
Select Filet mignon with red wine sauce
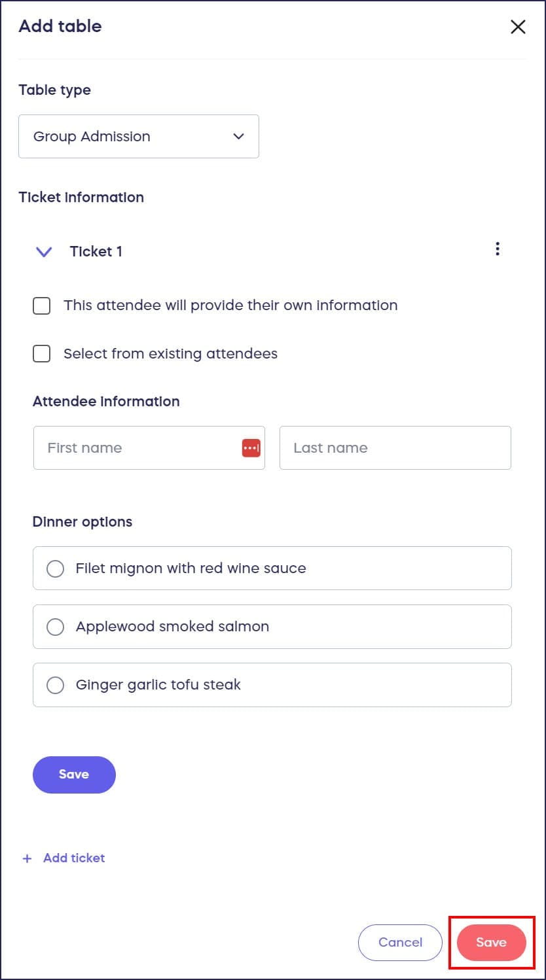pyautogui.click(x=56, y=569)
